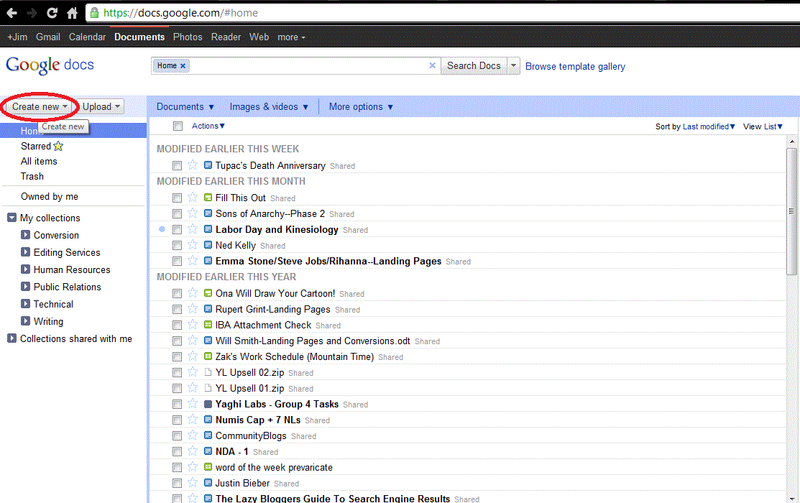The width and height of the screenshot is (800, 503).
Task: Open Gmail from the top navigation bar
Action: click(47, 37)
